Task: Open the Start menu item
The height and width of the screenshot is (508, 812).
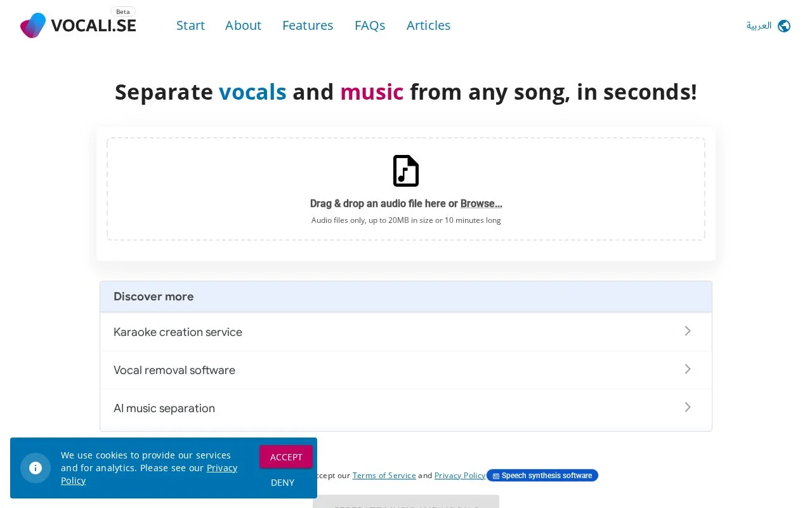Action: [190, 25]
